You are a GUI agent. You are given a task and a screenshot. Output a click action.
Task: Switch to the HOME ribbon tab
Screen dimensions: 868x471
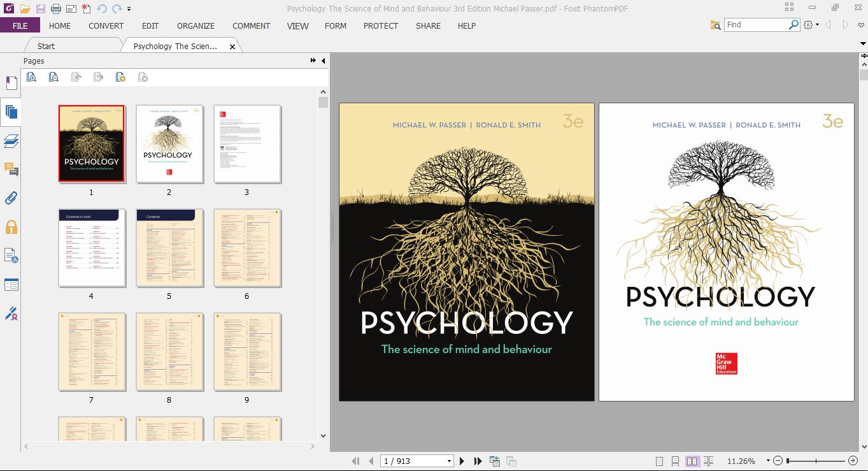click(60, 25)
